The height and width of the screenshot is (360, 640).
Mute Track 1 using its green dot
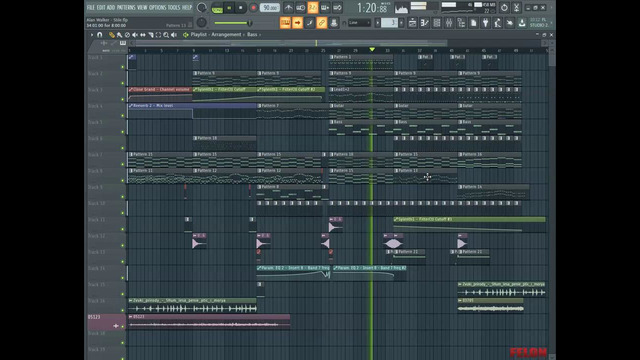122,67
